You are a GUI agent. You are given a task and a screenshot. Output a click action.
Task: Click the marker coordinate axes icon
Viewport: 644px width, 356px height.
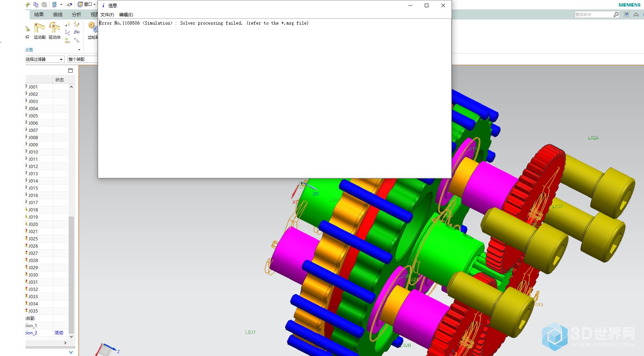click(67, 33)
